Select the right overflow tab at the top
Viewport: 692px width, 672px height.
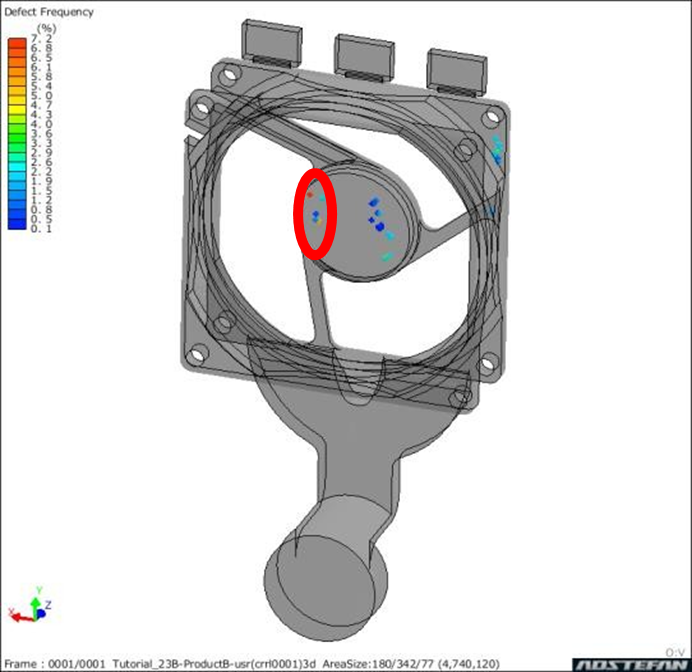coord(458,72)
